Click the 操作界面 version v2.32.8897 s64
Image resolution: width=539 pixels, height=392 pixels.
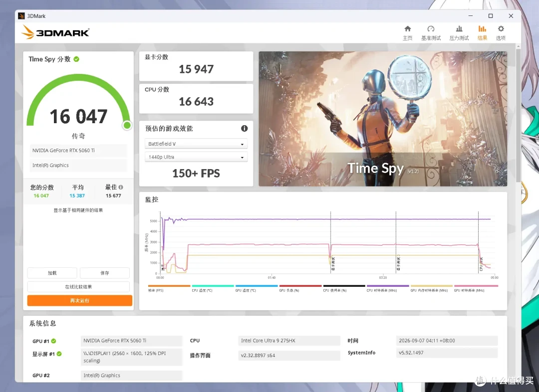tap(289, 355)
